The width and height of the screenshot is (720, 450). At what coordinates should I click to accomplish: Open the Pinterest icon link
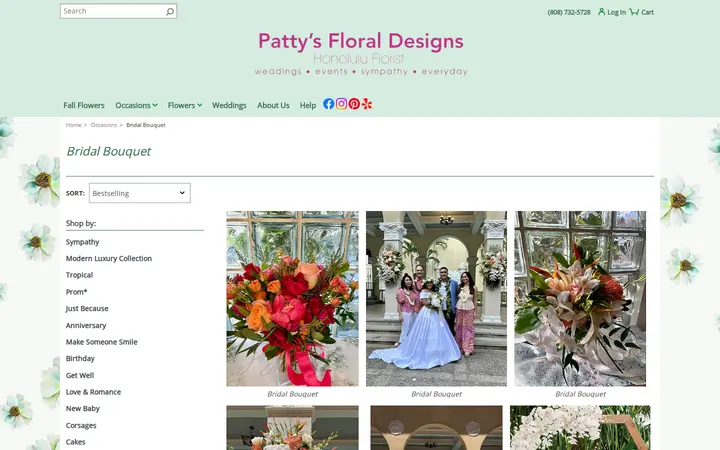coord(354,104)
